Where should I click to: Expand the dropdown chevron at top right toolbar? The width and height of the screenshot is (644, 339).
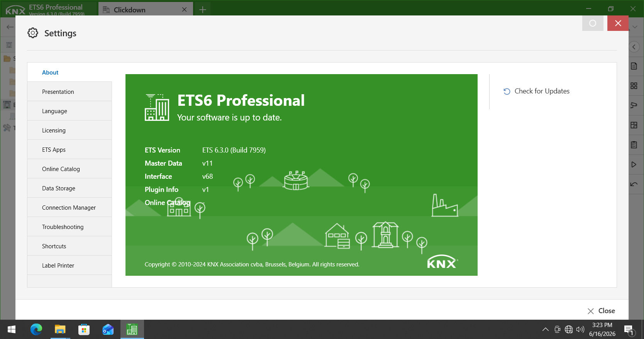pyautogui.click(x=635, y=27)
